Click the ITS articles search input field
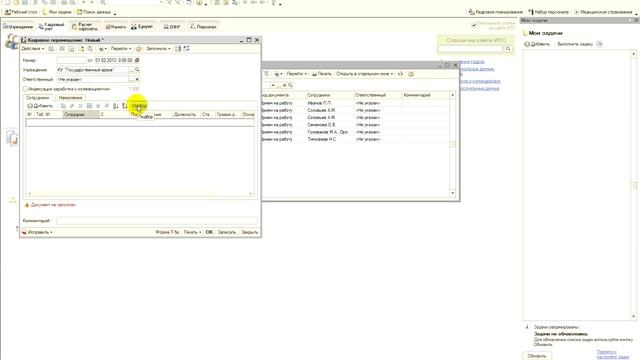The image size is (640, 360). click(x=471, y=49)
